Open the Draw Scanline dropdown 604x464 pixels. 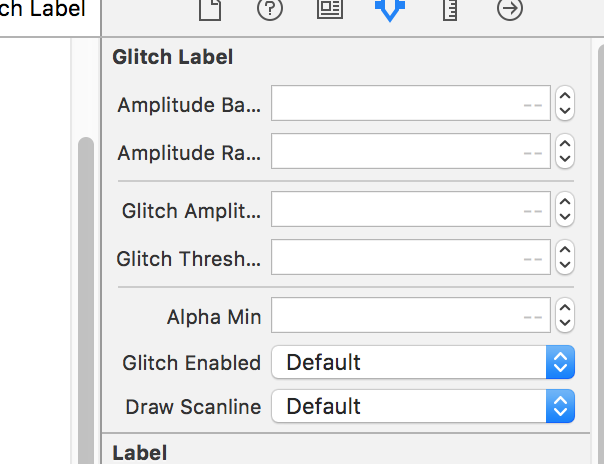(423, 406)
